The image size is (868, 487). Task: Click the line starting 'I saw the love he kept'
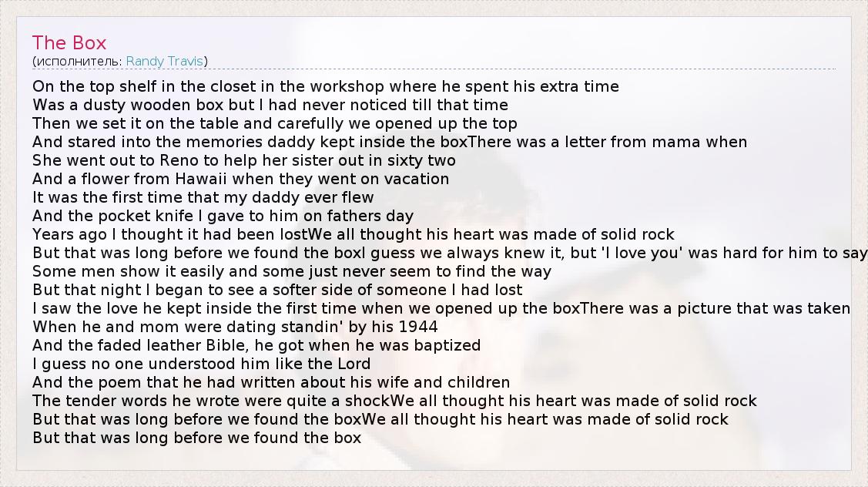tap(441, 308)
